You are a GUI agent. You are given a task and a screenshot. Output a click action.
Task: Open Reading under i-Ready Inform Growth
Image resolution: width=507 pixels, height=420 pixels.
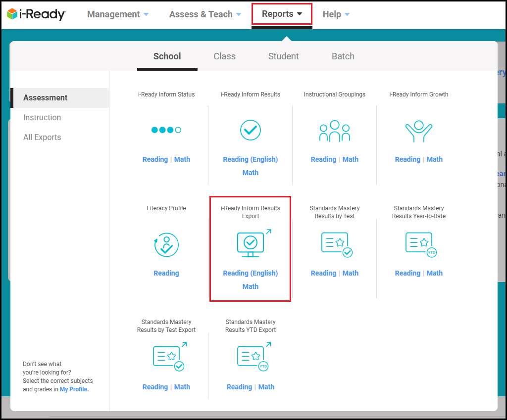[407, 159]
